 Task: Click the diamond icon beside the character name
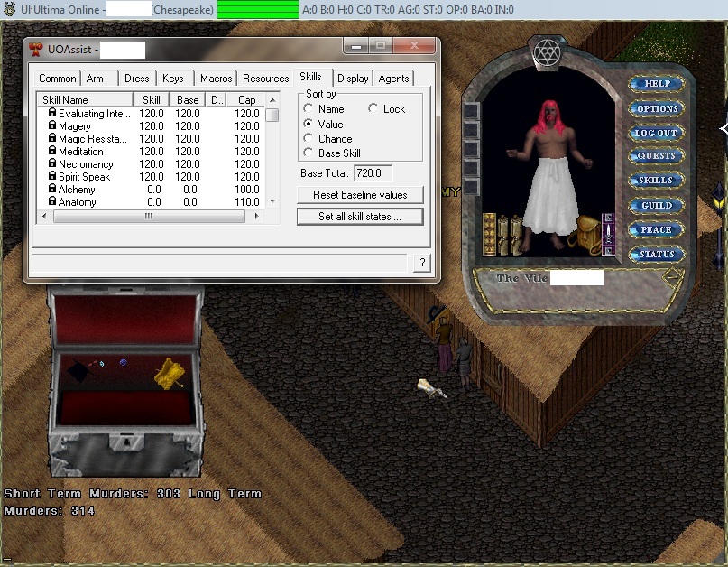(x=672, y=278)
